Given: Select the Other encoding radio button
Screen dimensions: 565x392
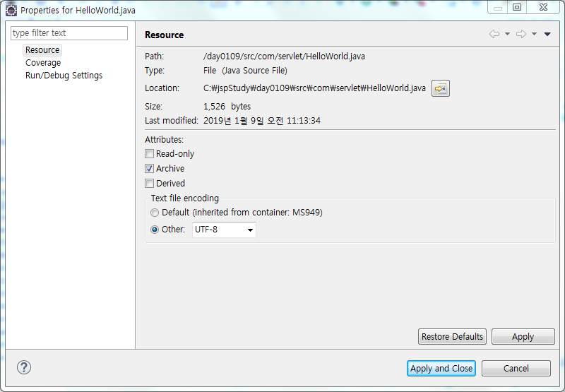Looking at the screenshot, I should coord(155,230).
